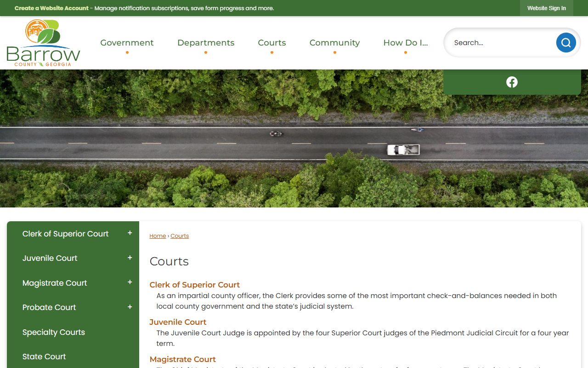The image size is (588, 368).
Task: Select Magistrate Court in sidebar
Action: pyautogui.click(x=55, y=283)
